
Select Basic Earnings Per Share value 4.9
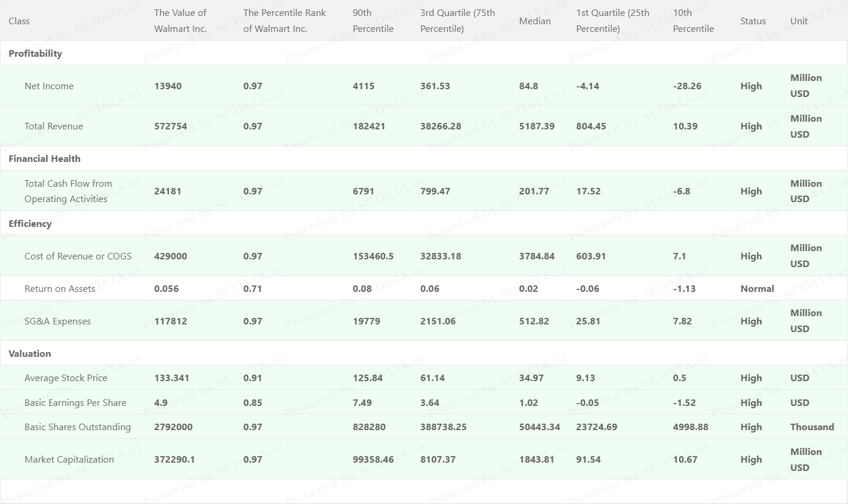click(x=161, y=402)
